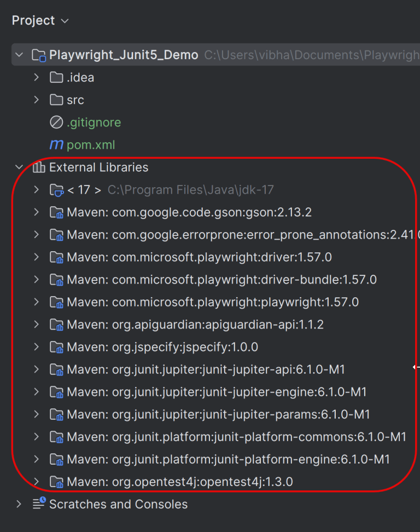The height and width of the screenshot is (532, 420).
Task: Select Scratches and Consoles label
Action: click(118, 504)
